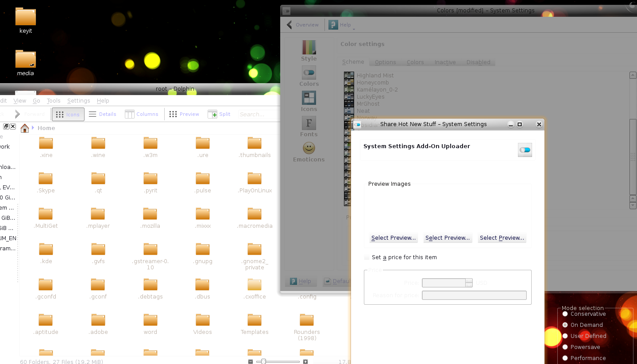The image size is (637, 364).
Task: Open the View menu in Dolphin
Action: click(19, 101)
